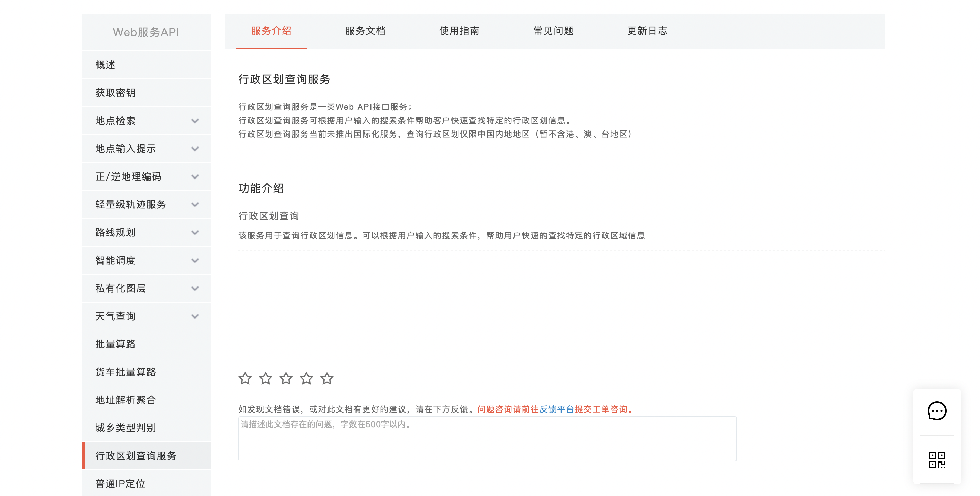Switch to the 常见问题 tab
Image resolution: width=980 pixels, height=496 pixels.
pyautogui.click(x=554, y=31)
